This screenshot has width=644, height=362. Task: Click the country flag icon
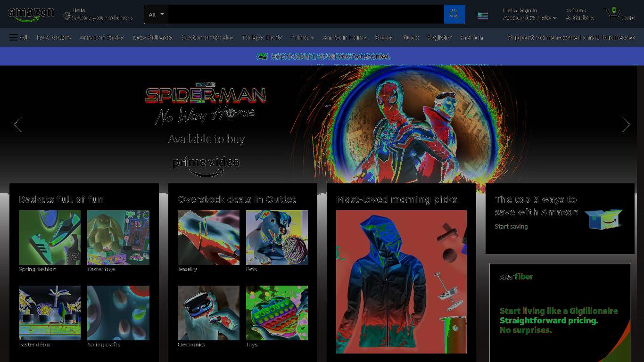[483, 16]
